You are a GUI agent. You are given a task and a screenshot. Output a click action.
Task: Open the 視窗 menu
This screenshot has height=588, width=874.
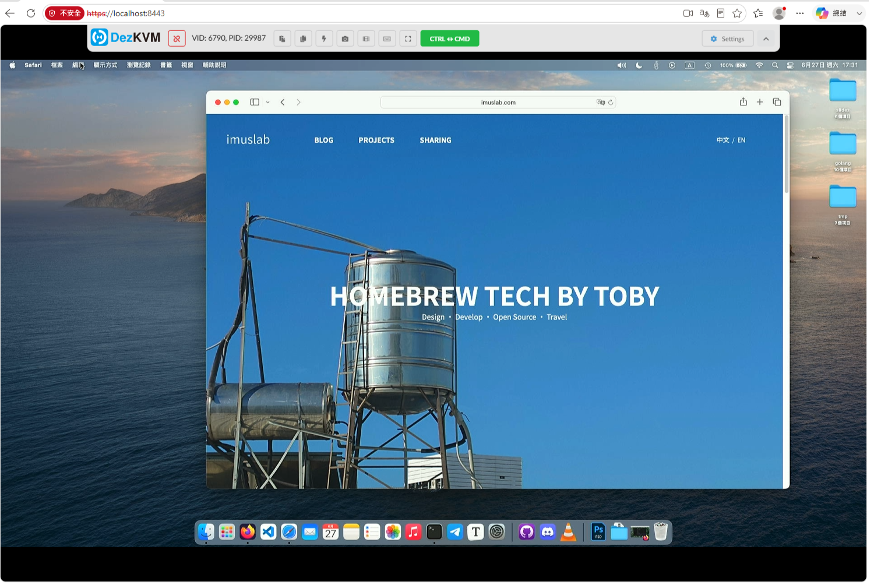(x=187, y=65)
